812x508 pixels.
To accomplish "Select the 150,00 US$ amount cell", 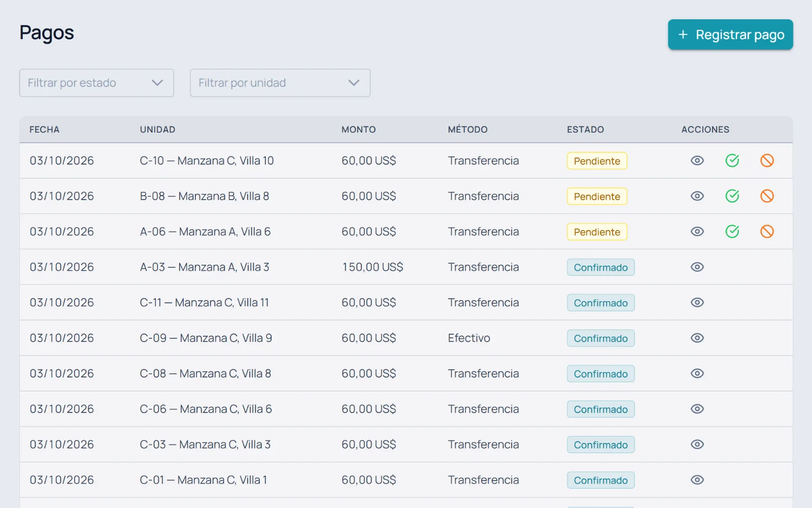I will coord(373,267).
